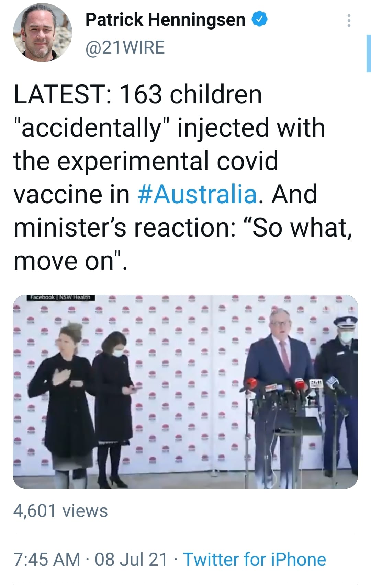This screenshot has width=371, height=588.
Task: Open Patrick Henningsen's profile avatar photo
Action: pyautogui.click(x=42, y=33)
